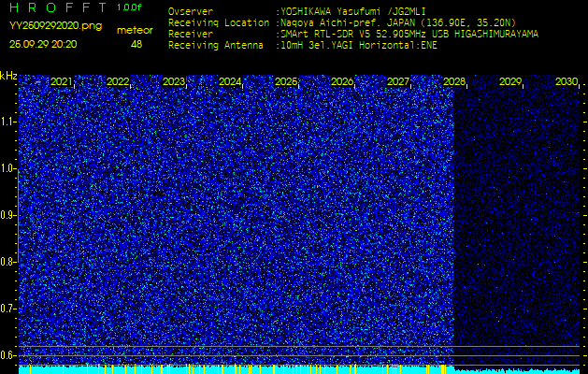
Task: Click the Receiving Location label
Action: [x=219, y=22]
